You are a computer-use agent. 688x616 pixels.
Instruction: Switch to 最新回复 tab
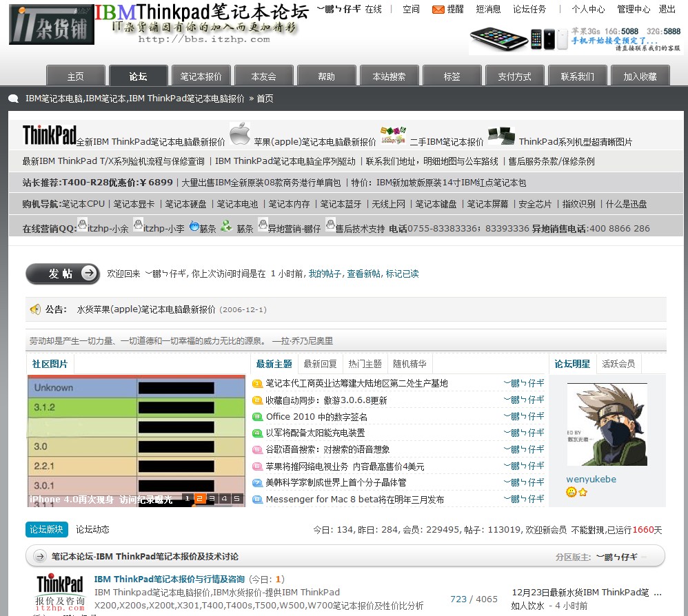321,364
